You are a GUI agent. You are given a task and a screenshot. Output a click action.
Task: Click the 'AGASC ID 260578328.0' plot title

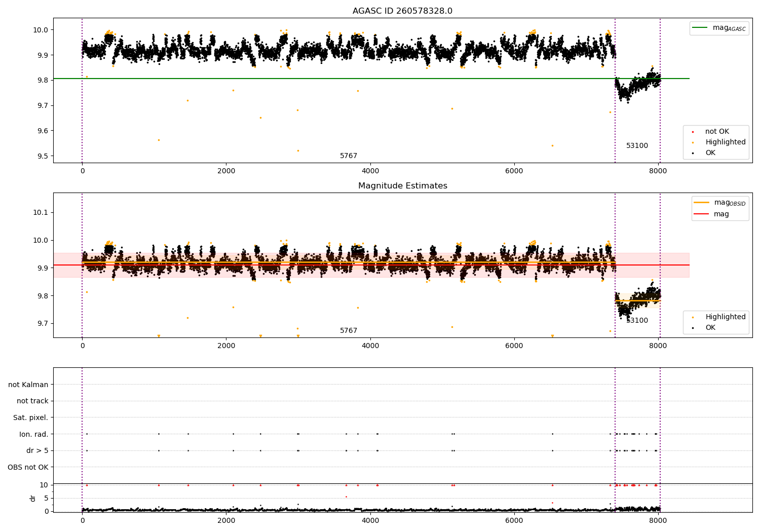(x=402, y=11)
